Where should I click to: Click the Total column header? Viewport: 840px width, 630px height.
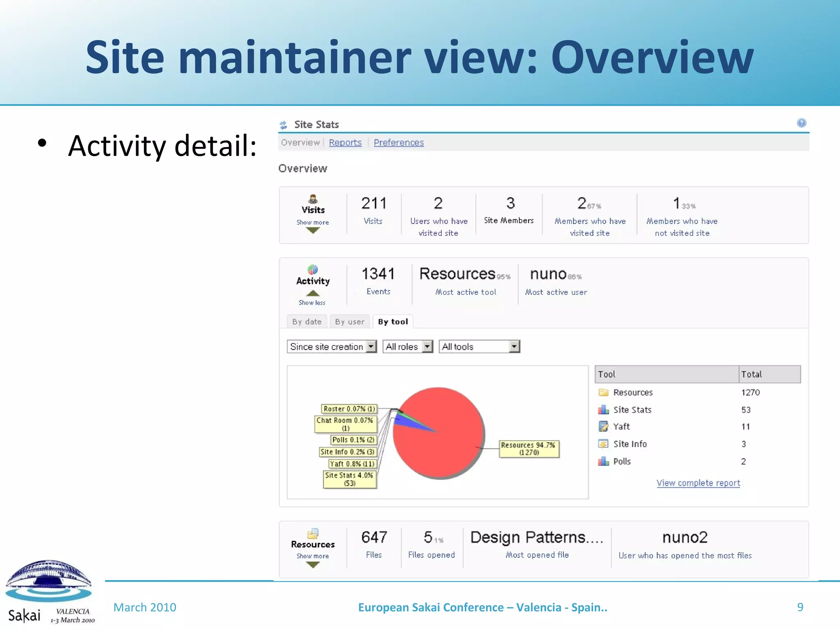pyautogui.click(x=770, y=374)
